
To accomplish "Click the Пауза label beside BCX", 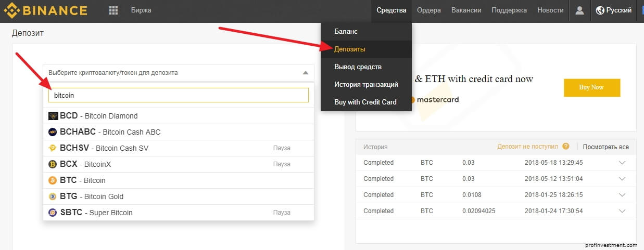I will click(x=282, y=164).
